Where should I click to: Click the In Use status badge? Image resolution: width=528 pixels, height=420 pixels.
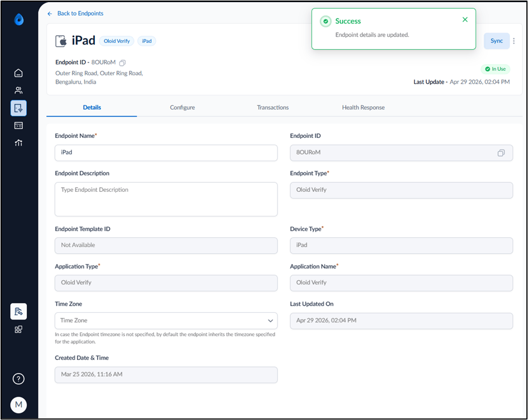click(x=495, y=69)
